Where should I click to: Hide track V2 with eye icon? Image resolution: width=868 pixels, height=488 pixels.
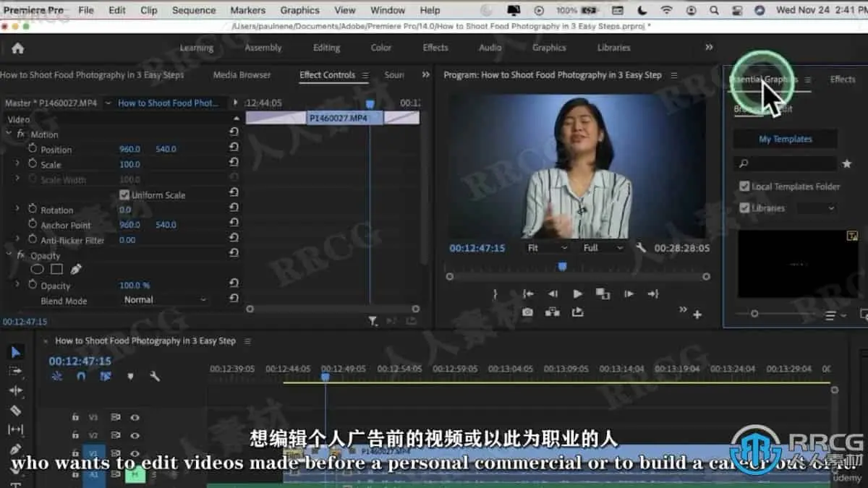[135, 435]
